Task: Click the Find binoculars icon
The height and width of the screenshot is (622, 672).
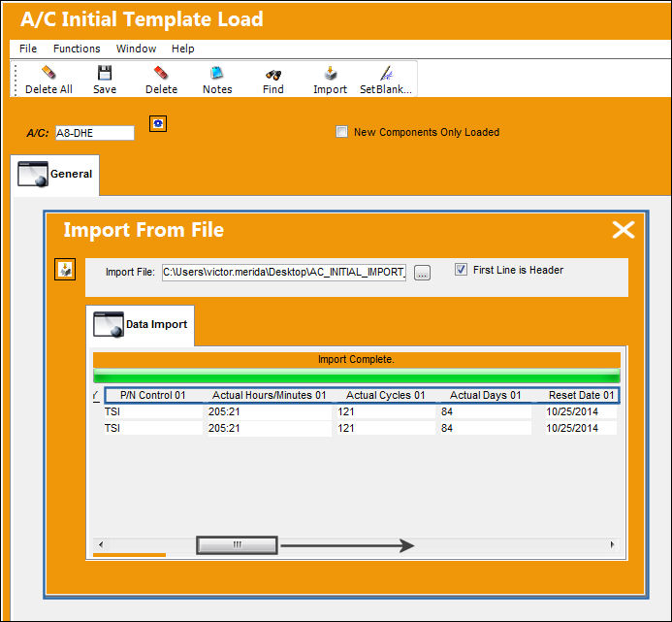Action: (273, 74)
